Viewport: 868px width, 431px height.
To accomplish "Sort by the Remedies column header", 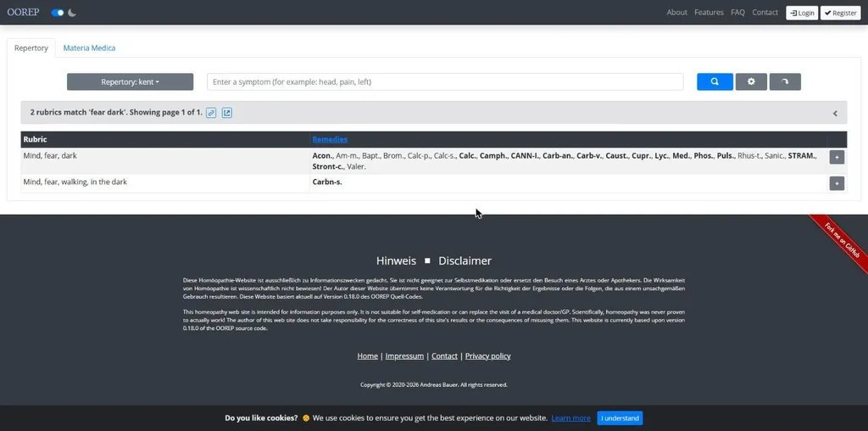I will pos(330,140).
